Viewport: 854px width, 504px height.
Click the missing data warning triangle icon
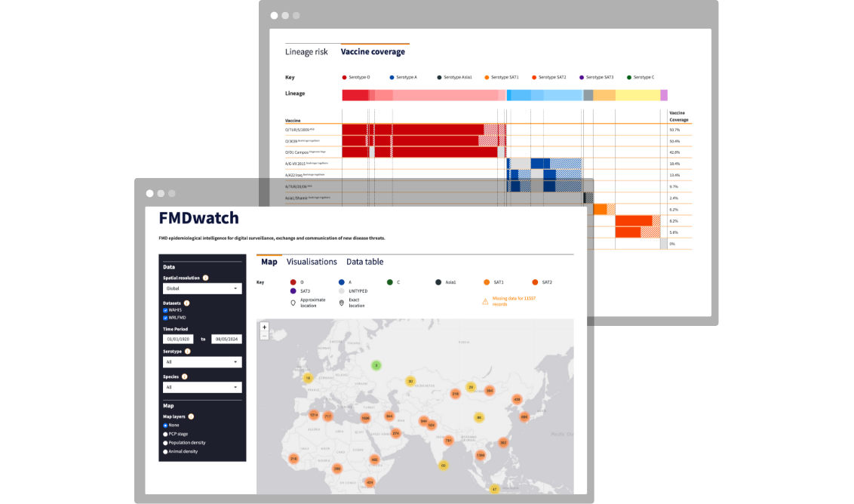[x=485, y=301]
